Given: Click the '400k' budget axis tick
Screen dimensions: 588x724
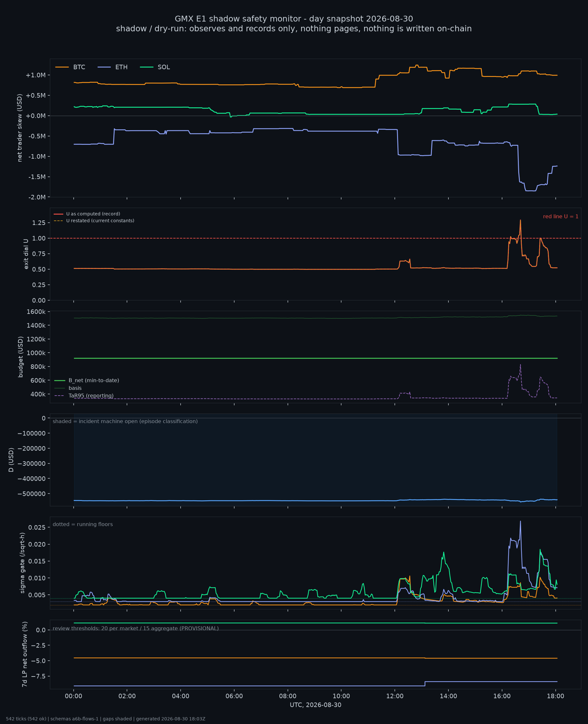Looking at the screenshot, I should [38, 394].
